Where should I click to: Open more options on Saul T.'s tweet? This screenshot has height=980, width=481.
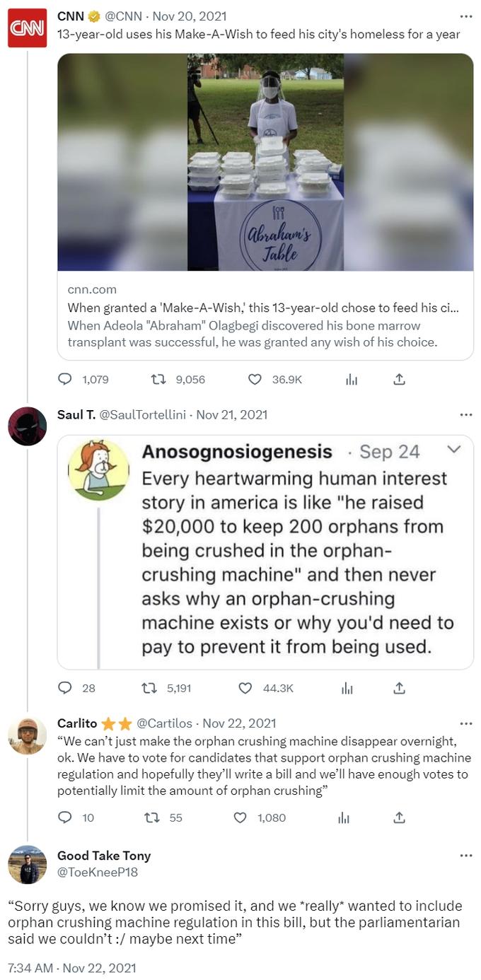pyautogui.click(x=465, y=414)
